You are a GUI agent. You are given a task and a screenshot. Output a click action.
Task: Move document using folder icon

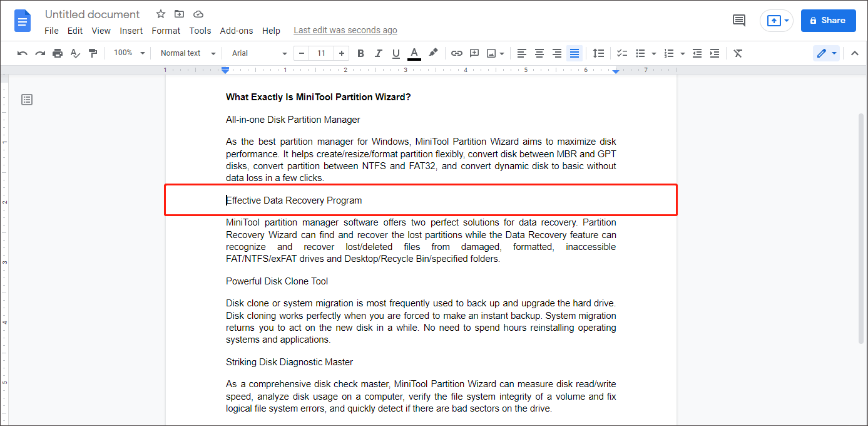pyautogui.click(x=180, y=14)
